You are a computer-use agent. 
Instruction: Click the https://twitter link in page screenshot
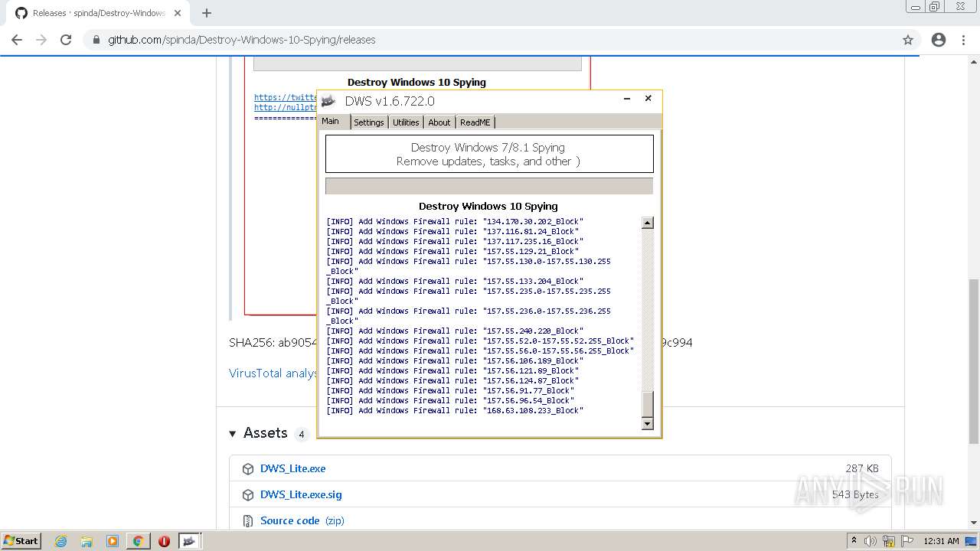(x=286, y=97)
